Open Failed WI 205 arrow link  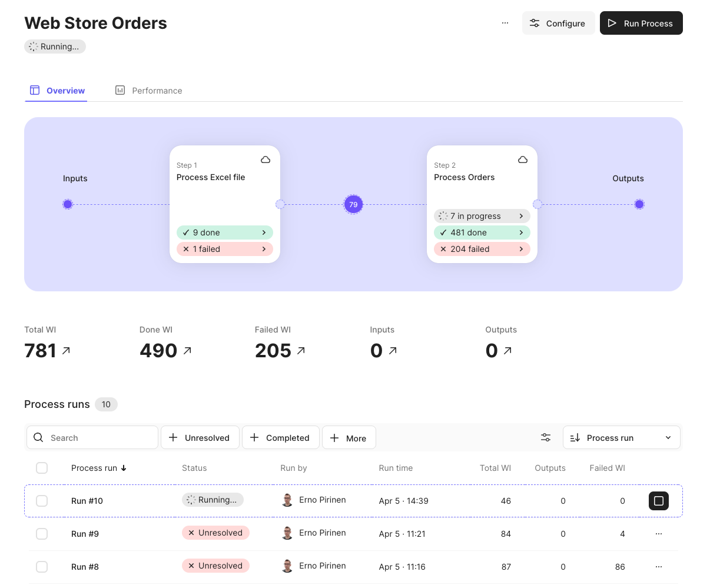[x=301, y=350]
